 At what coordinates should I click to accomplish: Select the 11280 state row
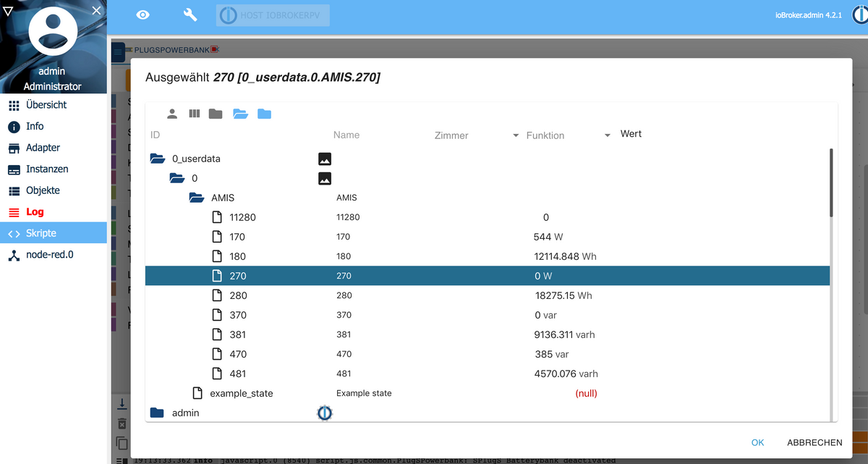point(488,217)
